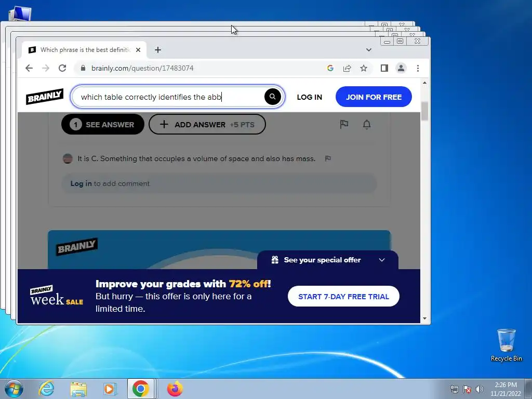Click the taskbar clock showing 2:26 PM
This screenshot has width=532, height=399.
pyautogui.click(x=506, y=389)
